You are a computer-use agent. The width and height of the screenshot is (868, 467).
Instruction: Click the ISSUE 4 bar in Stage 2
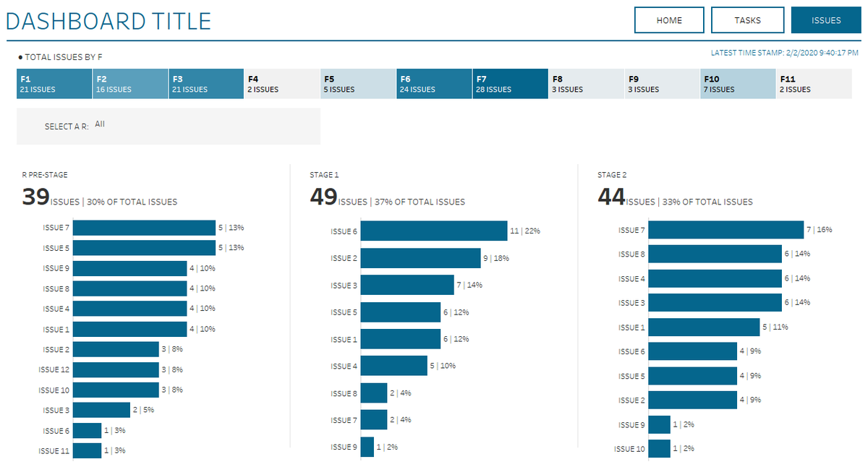point(715,278)
